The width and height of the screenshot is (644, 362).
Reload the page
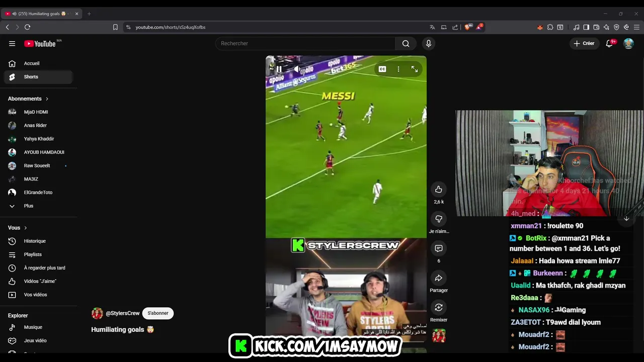(27, 27)
